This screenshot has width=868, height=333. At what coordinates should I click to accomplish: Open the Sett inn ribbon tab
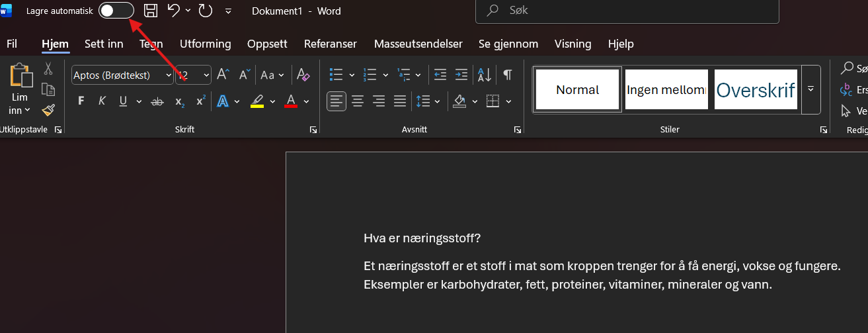104,44
